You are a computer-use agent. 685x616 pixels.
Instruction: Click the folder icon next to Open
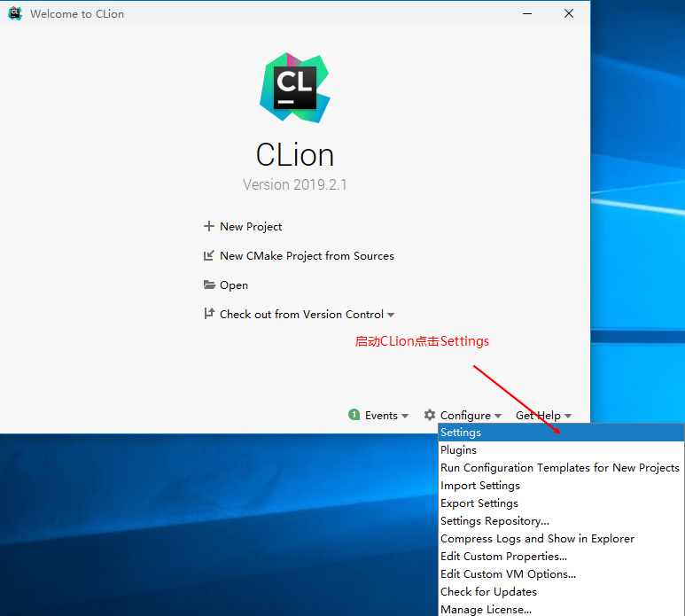[209, 285]
